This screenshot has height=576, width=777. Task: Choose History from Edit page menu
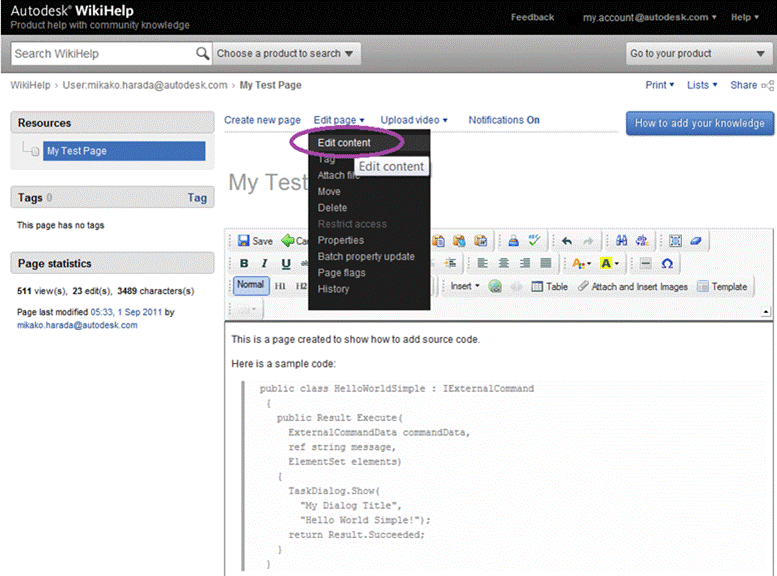point(334,289)
